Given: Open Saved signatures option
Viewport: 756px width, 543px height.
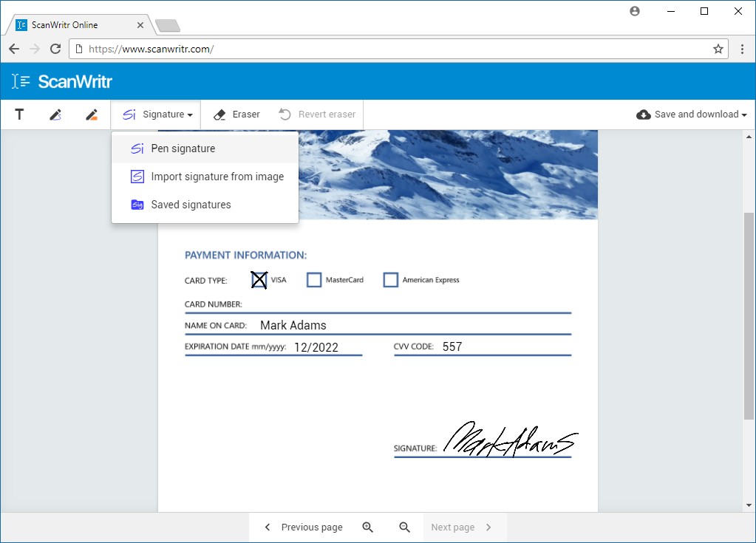Looking at the screenshot, I should pyautogui.click(x=191, y=205).
